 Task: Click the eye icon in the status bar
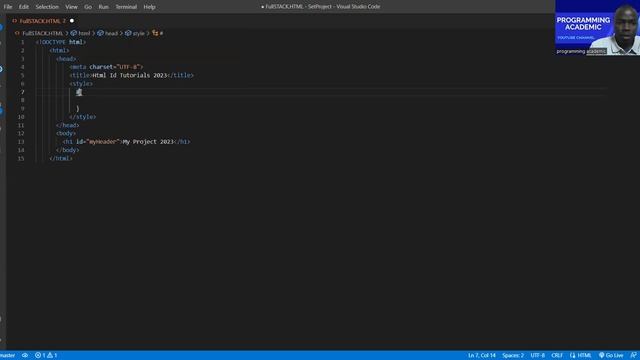25,356
